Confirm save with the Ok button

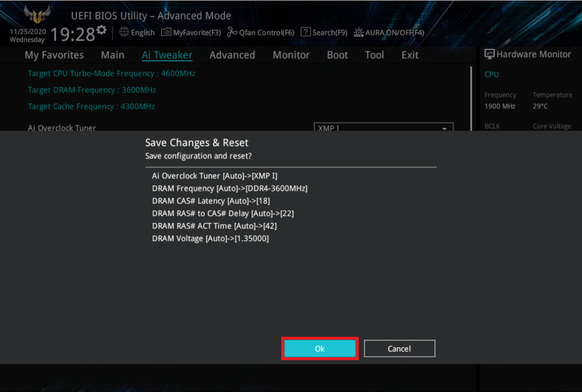[320, 349]
